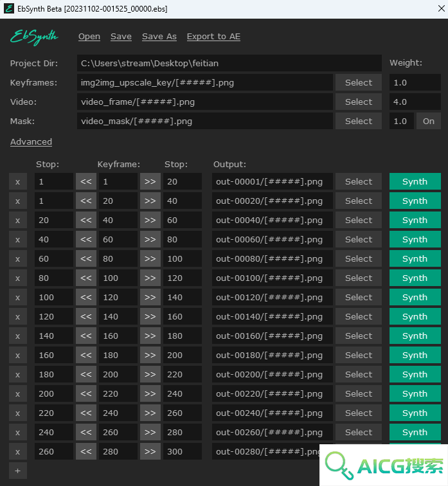Screen dimensions: 448x486
Task: Edit output path out-00240/[#####].png
Action: [x=273, y=413]
